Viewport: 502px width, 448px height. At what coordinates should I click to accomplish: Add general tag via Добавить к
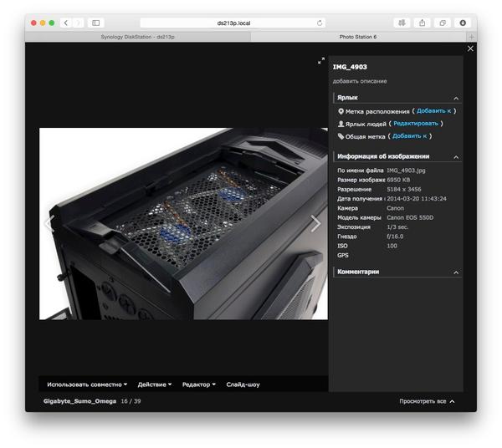(x=409, y=136)
